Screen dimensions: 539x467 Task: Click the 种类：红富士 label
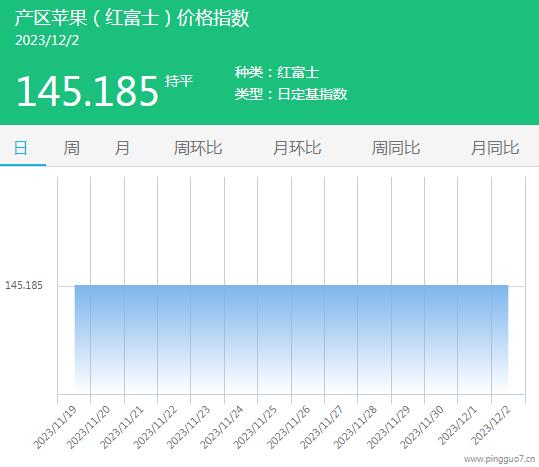[277, 73]
